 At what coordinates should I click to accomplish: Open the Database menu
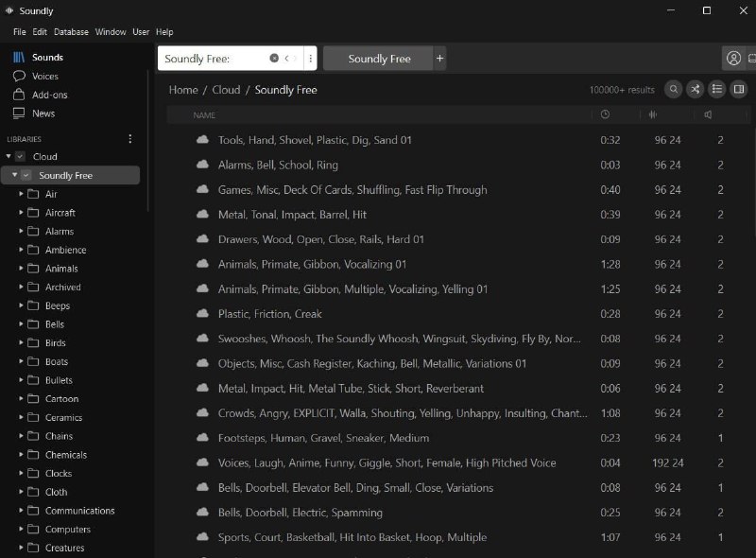point(71,32)
